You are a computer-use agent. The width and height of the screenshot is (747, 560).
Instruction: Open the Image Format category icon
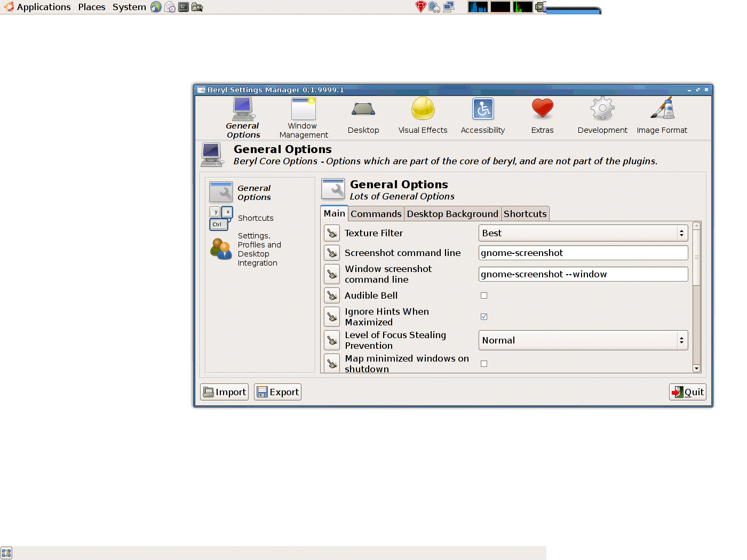(662, 109)
